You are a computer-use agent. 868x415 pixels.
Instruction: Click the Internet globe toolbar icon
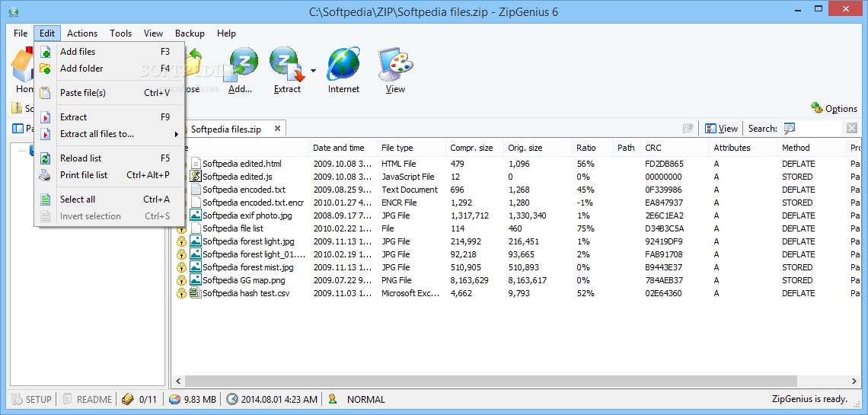click(343, 64)
